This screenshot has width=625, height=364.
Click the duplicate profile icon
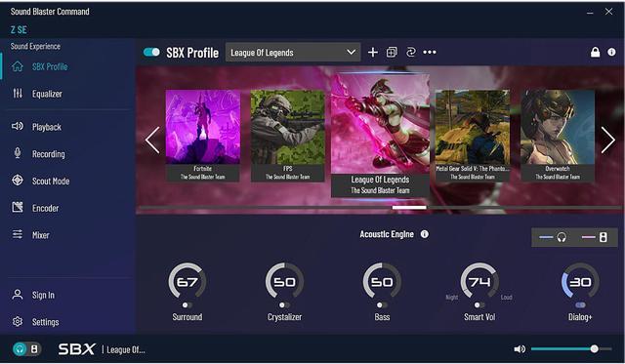[x=392, y=52]
